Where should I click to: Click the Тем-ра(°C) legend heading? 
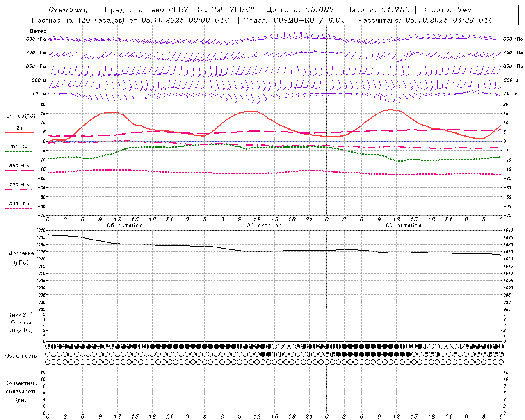19,116
